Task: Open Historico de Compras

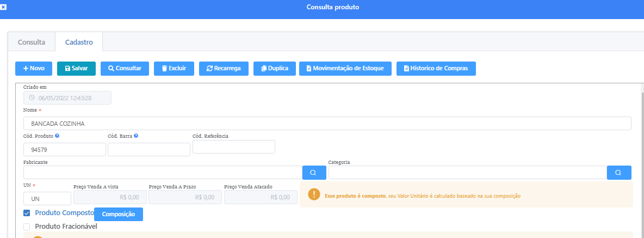Action: (436, 69)
